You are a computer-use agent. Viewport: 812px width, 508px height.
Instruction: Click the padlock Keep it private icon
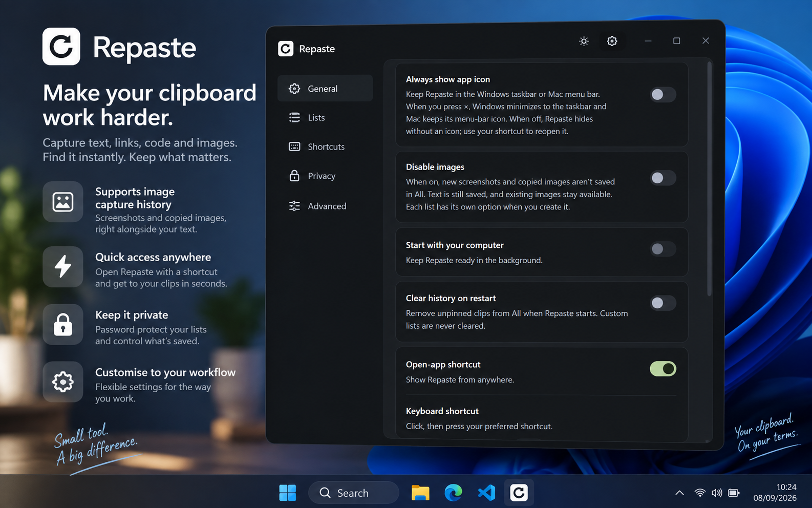[x=63, y=324]
